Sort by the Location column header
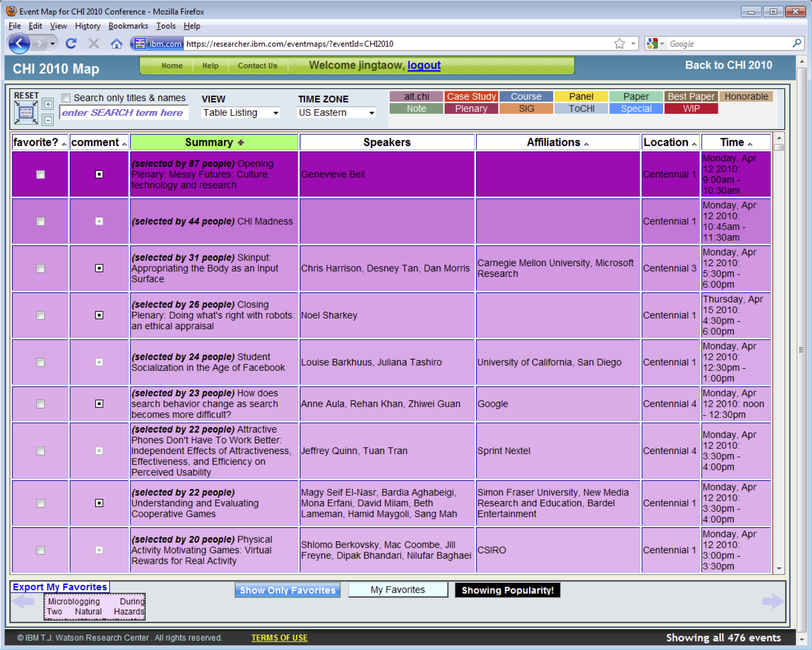 tap(670, 142)
